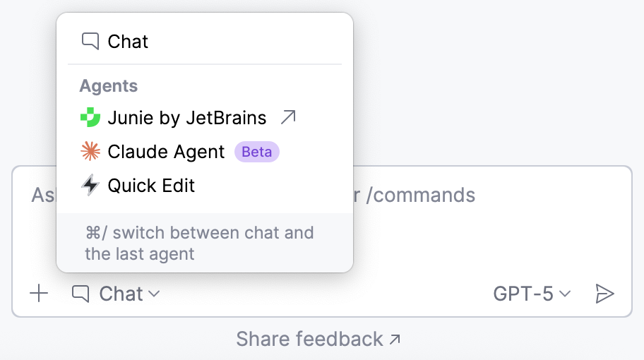
Task: Click the Beta badge on Claude Agent
Action: pos(257,152)
